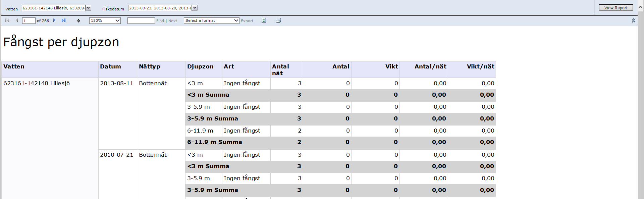Click the Next search link

point(173,21)
